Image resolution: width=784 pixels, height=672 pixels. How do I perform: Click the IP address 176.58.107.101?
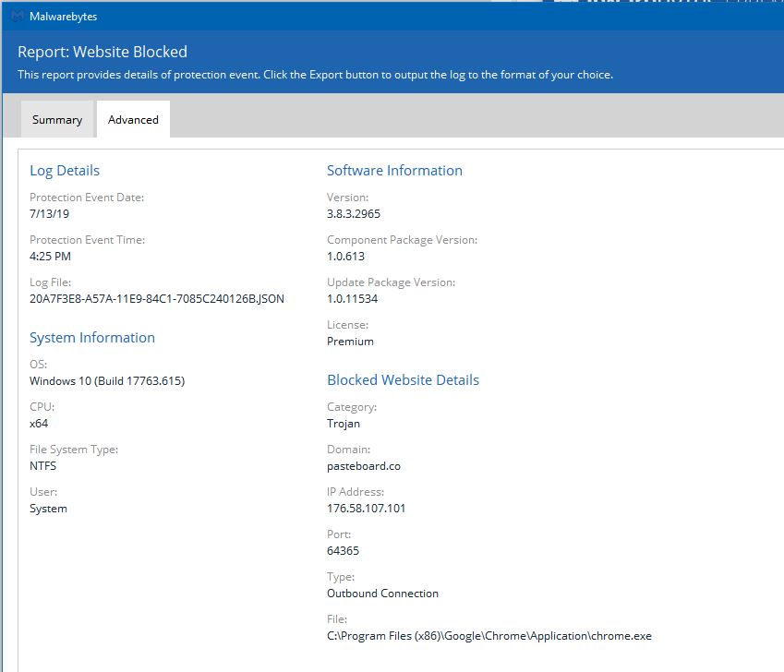tap(366, 508)
